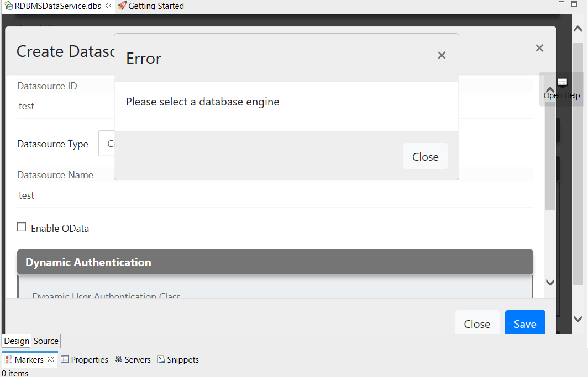Viewport: 588px width, 377px height.
Task: Click the Snippets view icon
Action: [x=161, y=359]
